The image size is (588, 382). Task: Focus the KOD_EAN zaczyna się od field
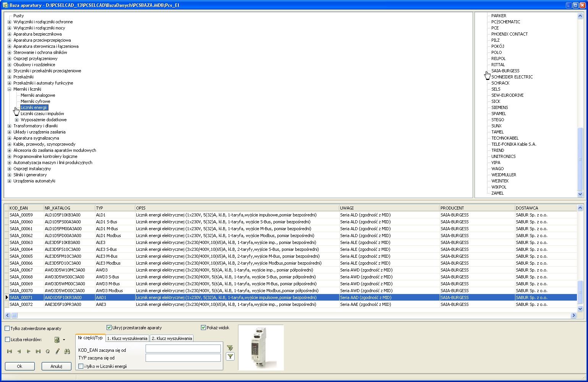(x=183, y=349)
